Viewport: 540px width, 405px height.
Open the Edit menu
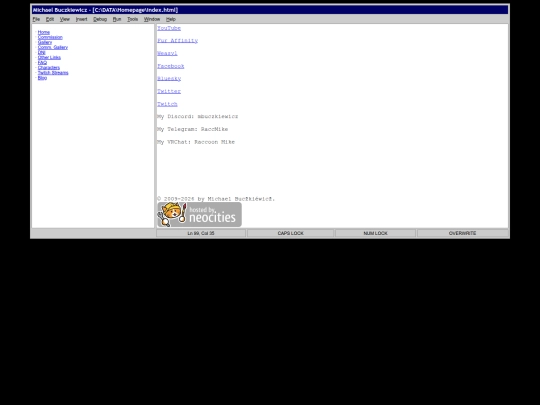coord(50,19)
